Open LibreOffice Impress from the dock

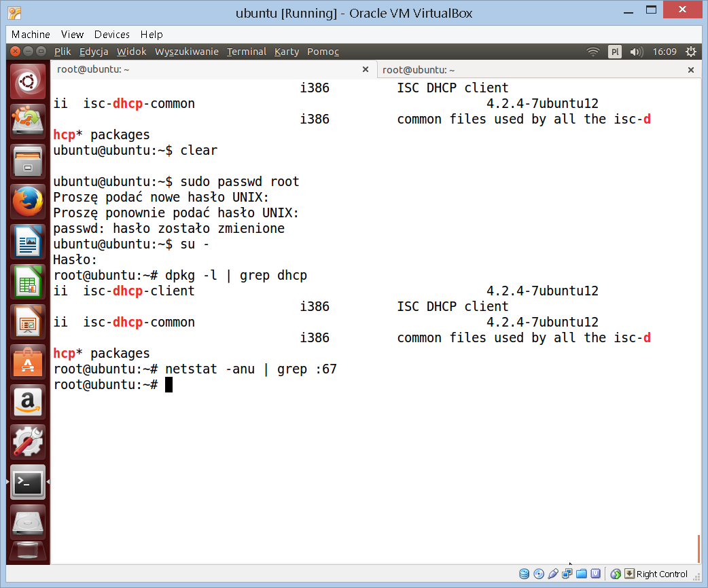28,322
